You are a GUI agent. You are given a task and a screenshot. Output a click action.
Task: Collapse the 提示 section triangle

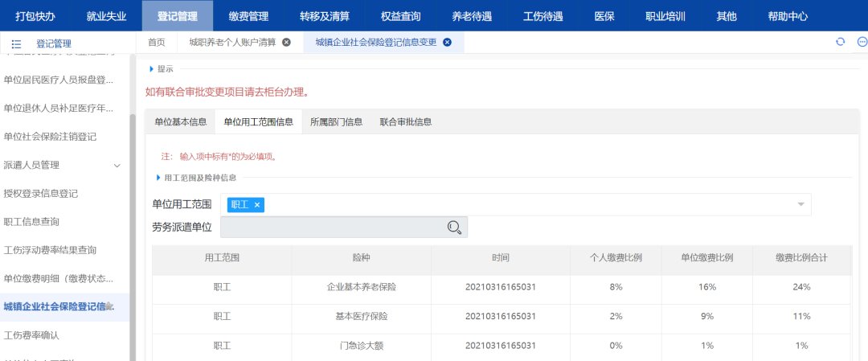tap(151, 69)
